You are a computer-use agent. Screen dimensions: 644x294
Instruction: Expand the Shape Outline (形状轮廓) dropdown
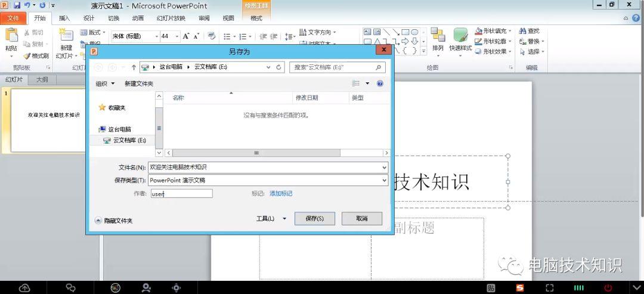pyautogui.click(x=510, y=42)
